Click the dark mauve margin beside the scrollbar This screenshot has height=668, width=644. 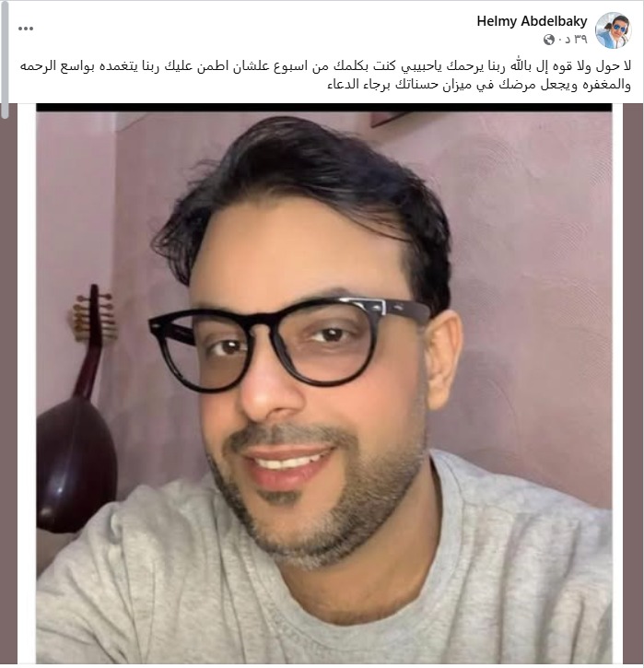pyautogui.click(x=8, y=383)
